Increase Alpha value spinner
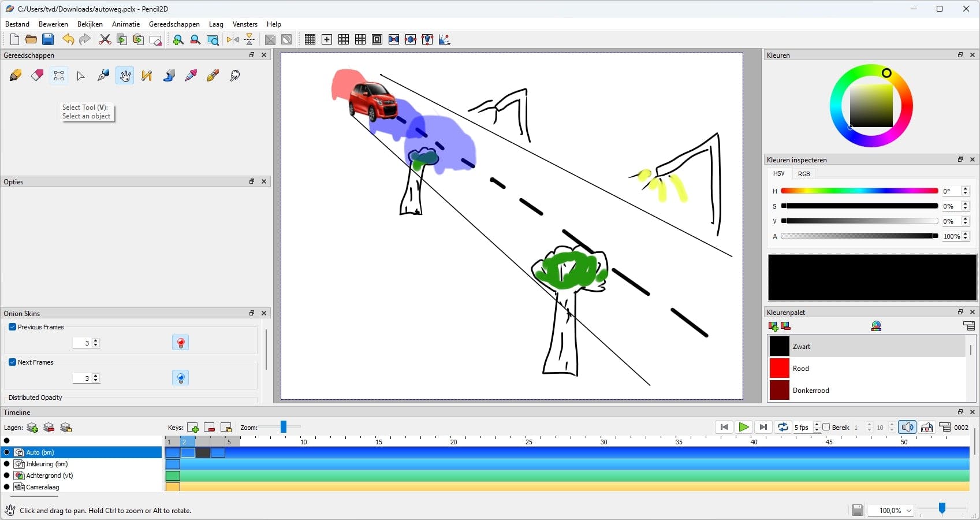This screenshot has height=520, width=980. (965, 233)
